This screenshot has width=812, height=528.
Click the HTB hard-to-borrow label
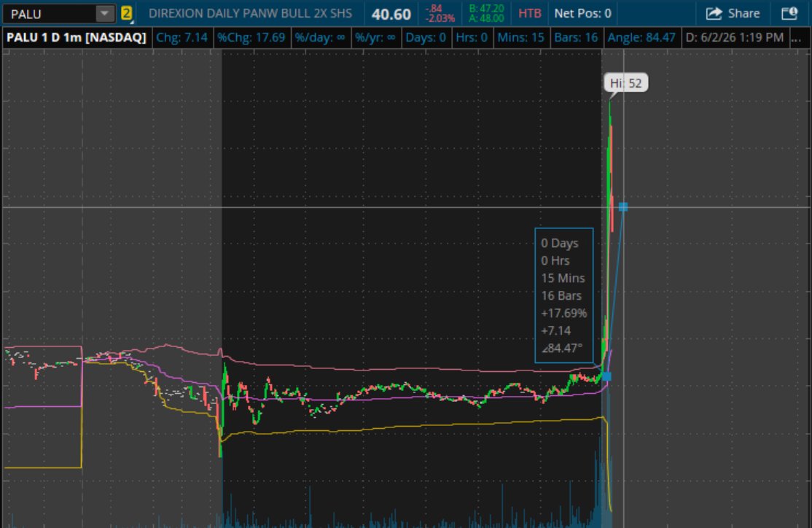tap(529, 13)
